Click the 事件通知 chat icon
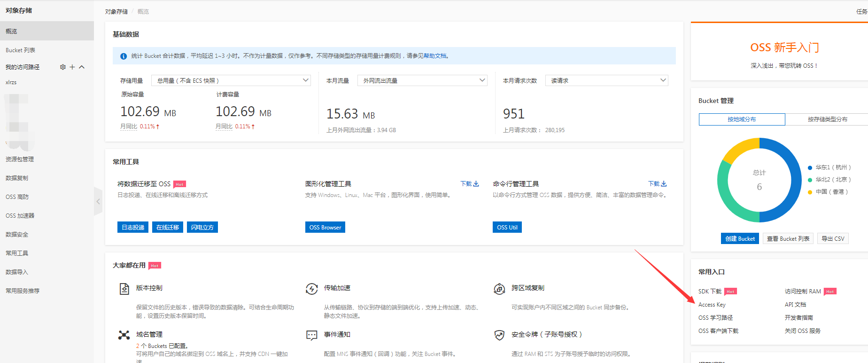The height and width of the screenshot is (363, 868). (x=312, y=335)
